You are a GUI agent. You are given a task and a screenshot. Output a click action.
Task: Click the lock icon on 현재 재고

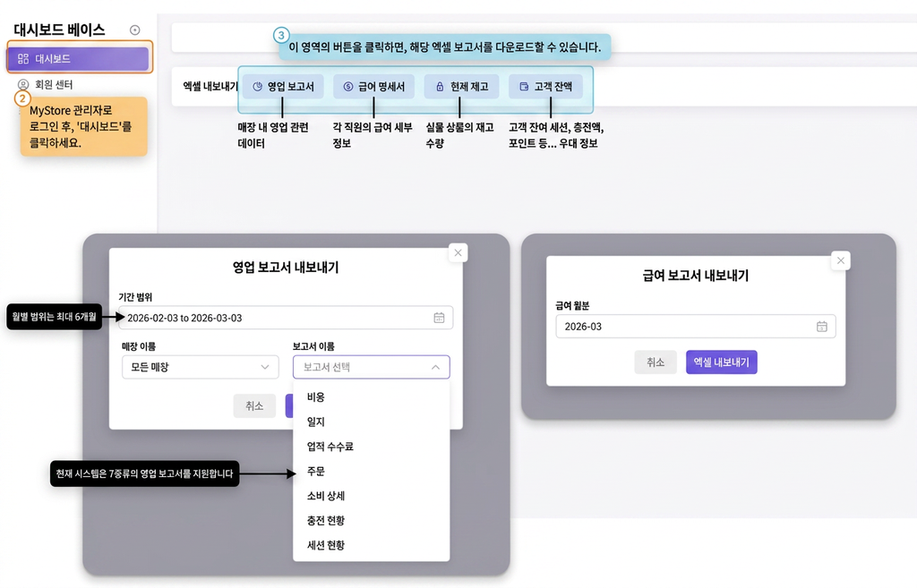440,87
